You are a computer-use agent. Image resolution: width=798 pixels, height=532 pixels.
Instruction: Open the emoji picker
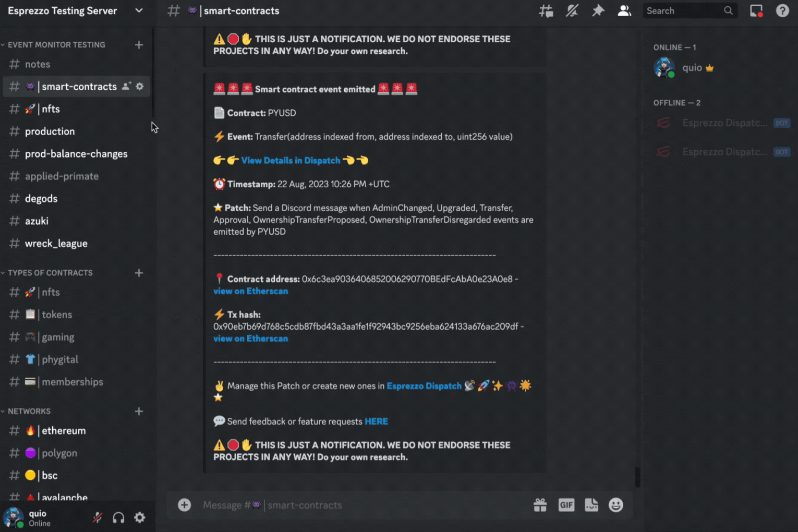pyautogui.click(x=615, y=505)
